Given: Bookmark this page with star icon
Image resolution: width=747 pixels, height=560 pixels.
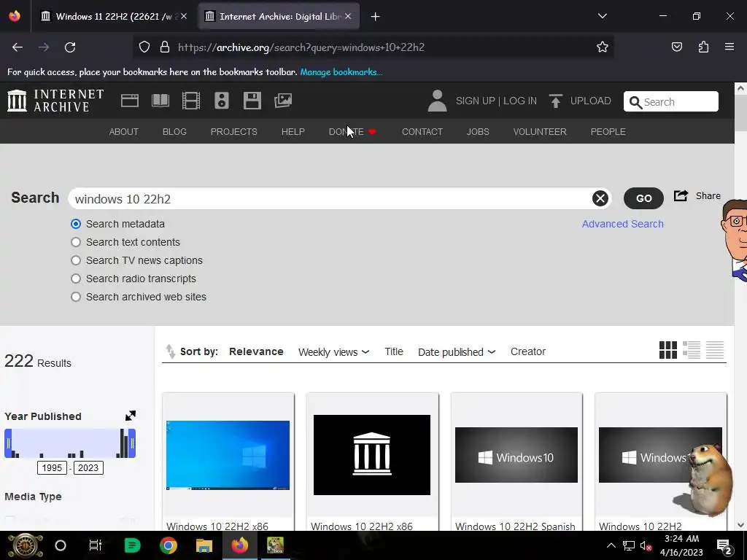Looking at the screenshot, I should [x=602, y=47].
